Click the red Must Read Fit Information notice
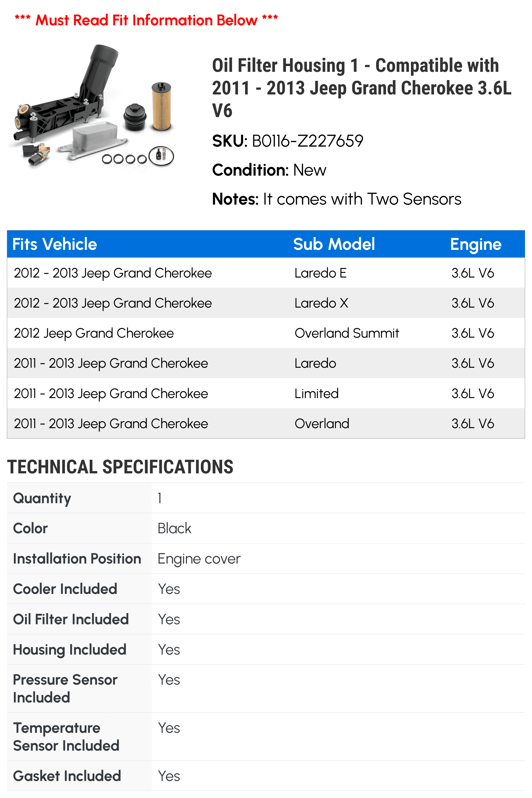532x798 pixels. click(146, 20)
